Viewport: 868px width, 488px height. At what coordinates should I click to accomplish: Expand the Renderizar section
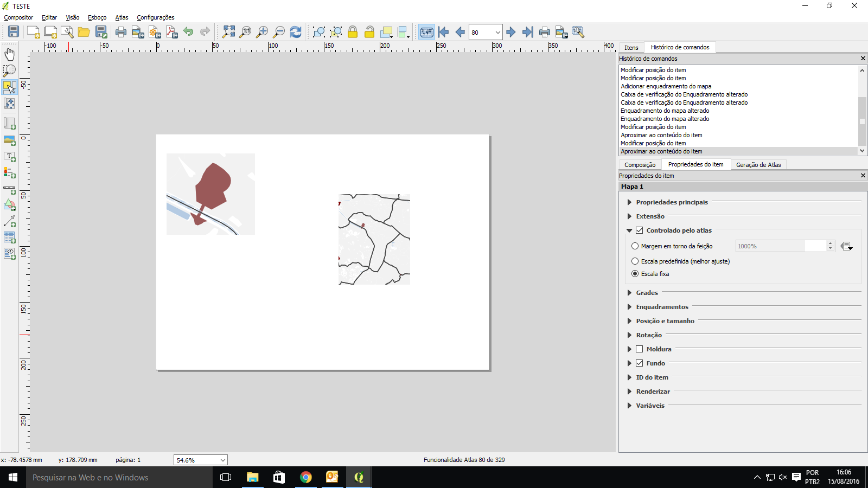[629, 391]
